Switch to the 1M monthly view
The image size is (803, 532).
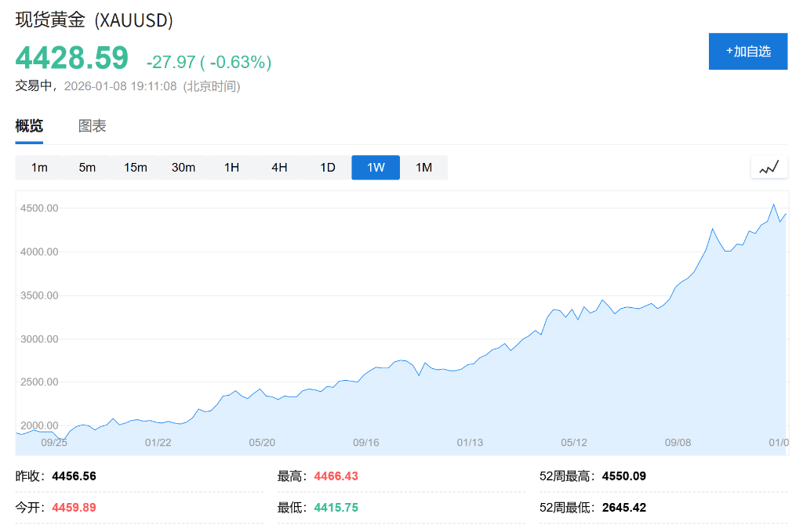[423, 167]
